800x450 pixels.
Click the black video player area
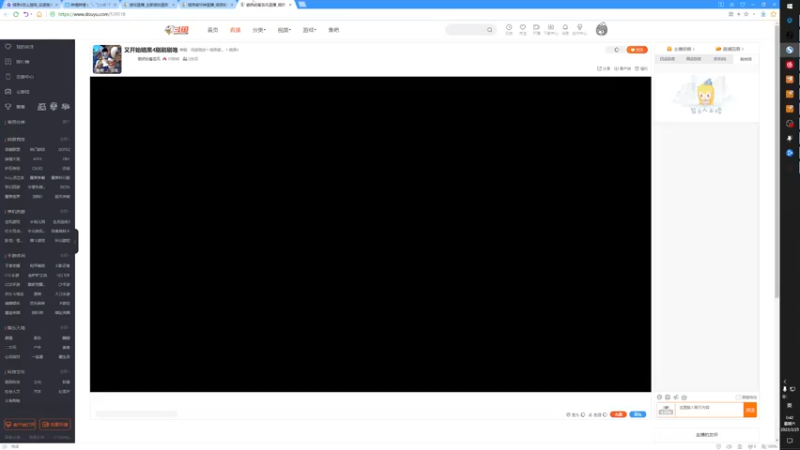370,234
